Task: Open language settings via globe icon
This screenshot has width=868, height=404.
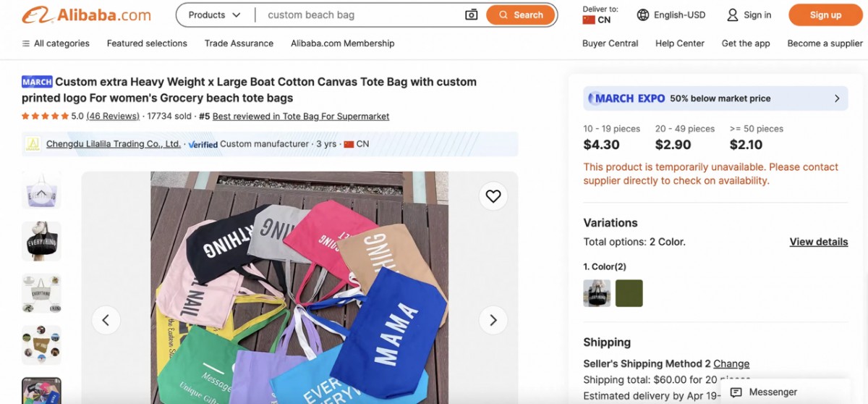Action: click(642, 15)
